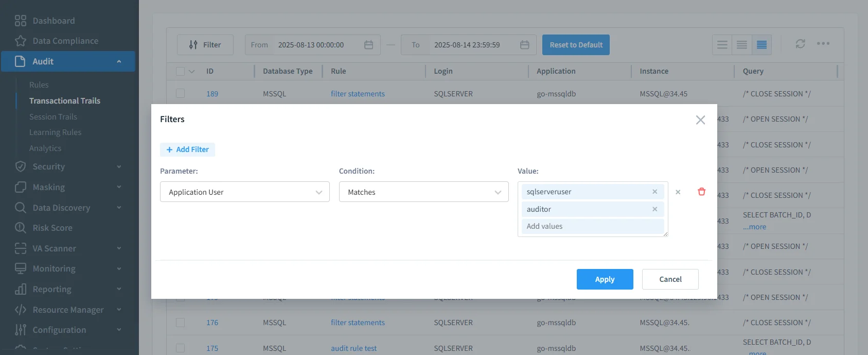Image resolution: width=868 pixels, height=355 pixels.
Task: Click the Configuration sliders icon
Action: [21, 330]
